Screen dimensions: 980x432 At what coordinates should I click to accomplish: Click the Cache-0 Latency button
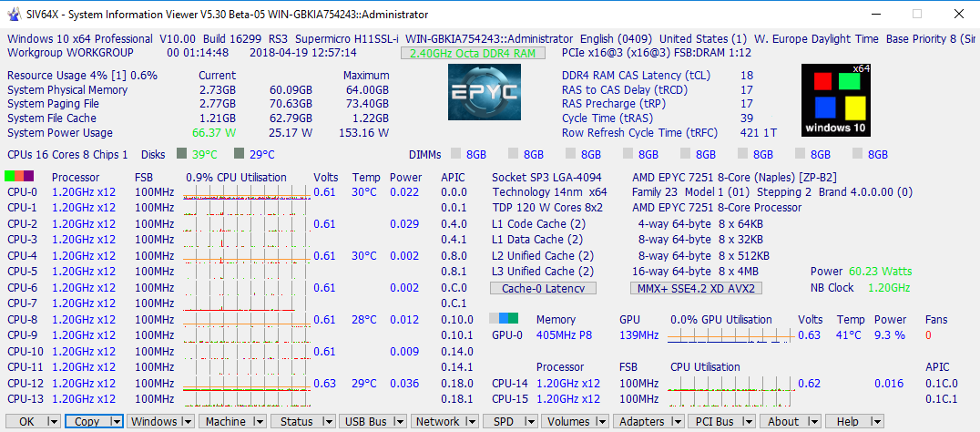point(543,288)
